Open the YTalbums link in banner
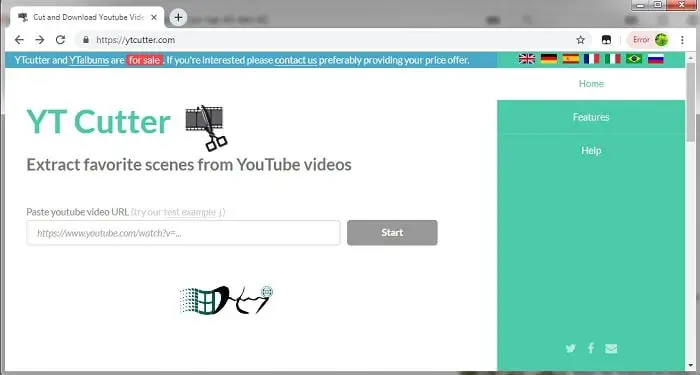Image resolution: width=700 pixels, height=375 pixels. click(89, 60)
